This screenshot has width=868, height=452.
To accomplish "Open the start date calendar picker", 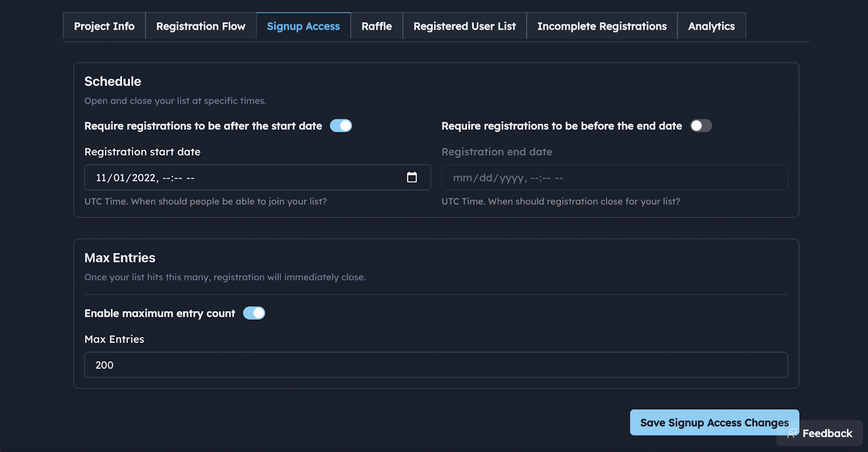I will point(412,177).
